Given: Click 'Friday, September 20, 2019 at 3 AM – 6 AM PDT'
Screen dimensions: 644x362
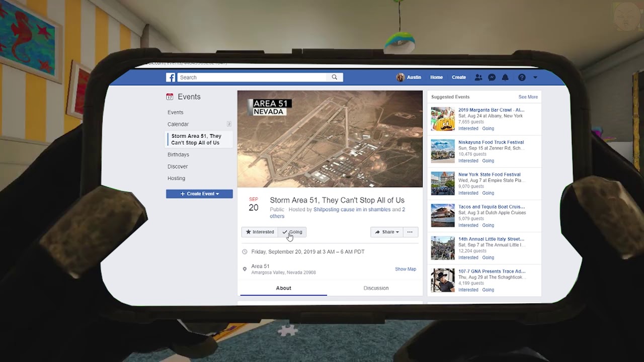Looking at the screenshot, I should point(308,252).
